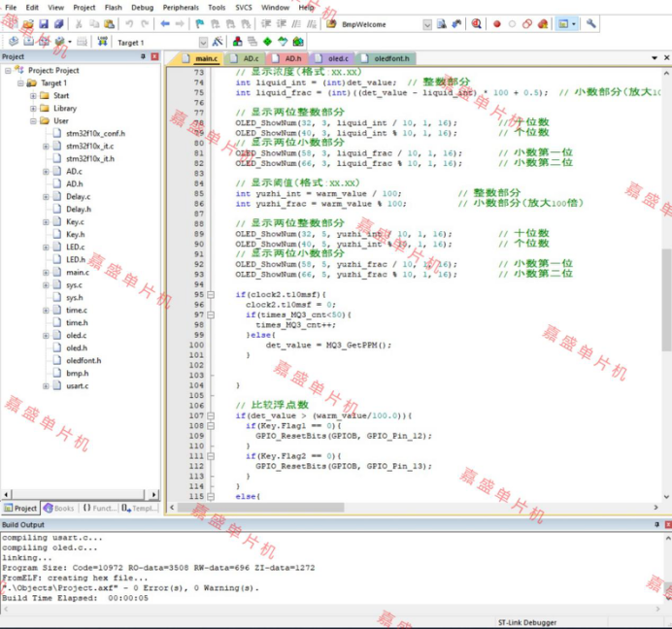Open the Target 1 dropdown list
Screen dimensions: 672x629
(x=203, y=42)
